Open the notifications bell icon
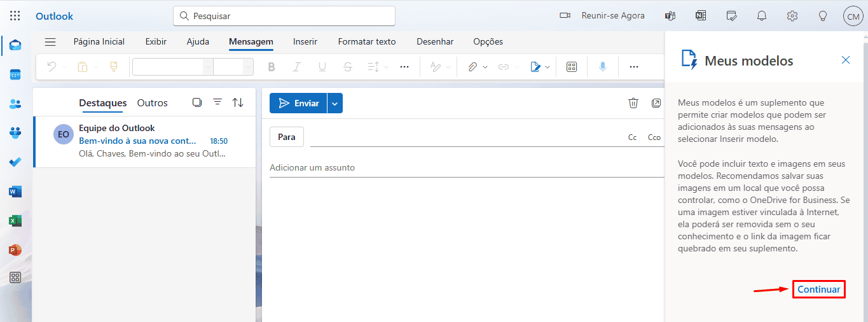Viewport: 868px width, 322px height. pos(762,16)
